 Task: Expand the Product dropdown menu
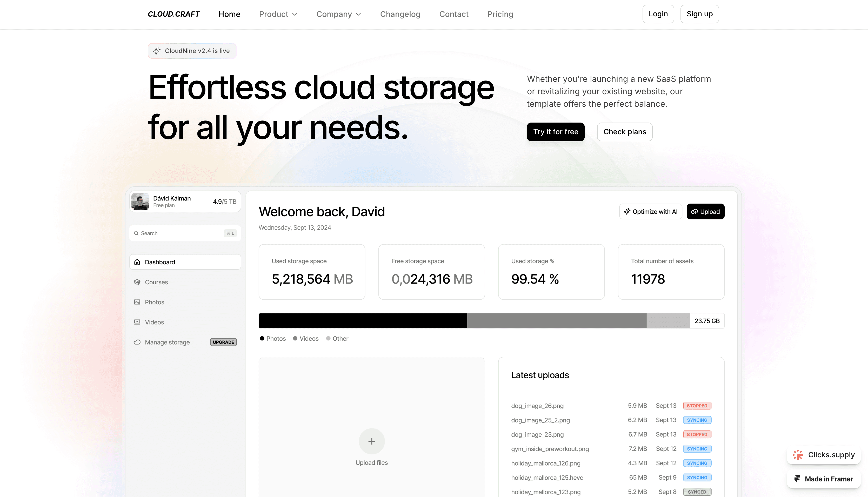tap(278, 14)
